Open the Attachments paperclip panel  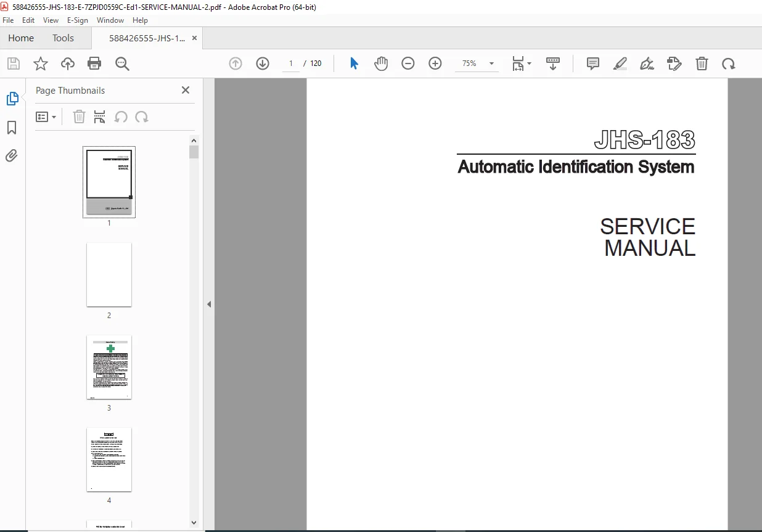click(12, 156)
